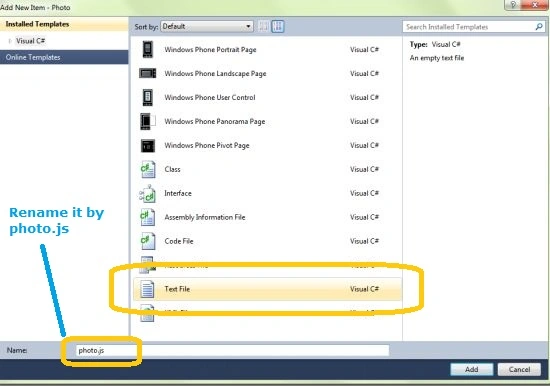Focus the Name input field
Viewport: 550px width, 386px height.
click(232, 350)
